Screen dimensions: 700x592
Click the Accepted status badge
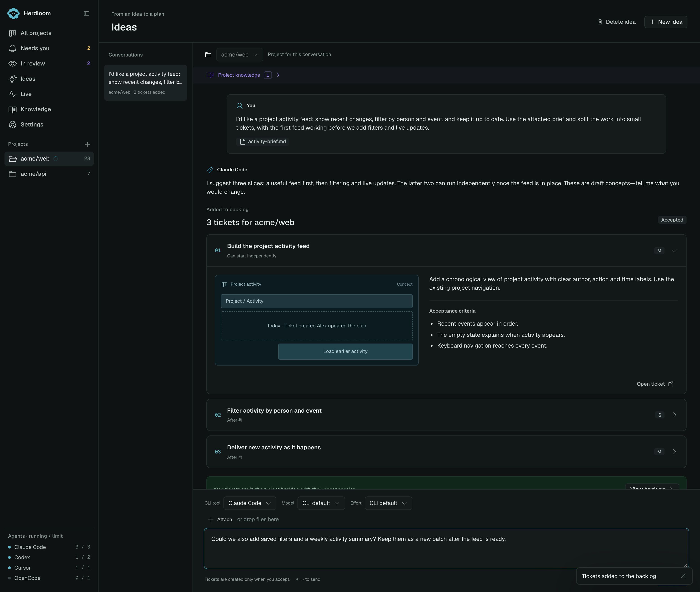[672, 220]
